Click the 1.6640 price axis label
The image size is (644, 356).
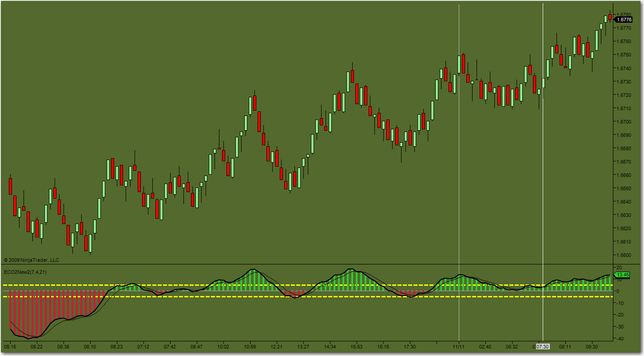[624, 201]
